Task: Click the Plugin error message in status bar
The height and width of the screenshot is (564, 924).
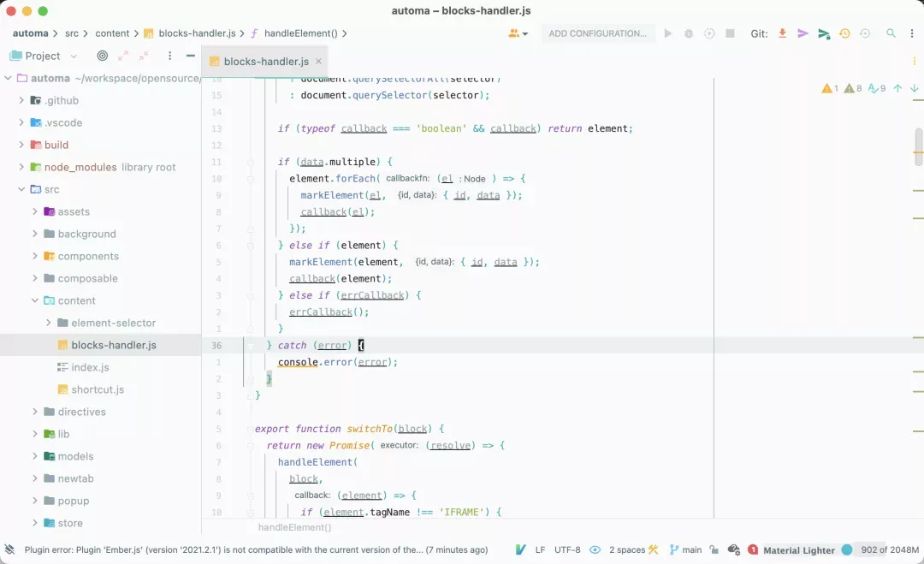Action: tap(257, 549)
